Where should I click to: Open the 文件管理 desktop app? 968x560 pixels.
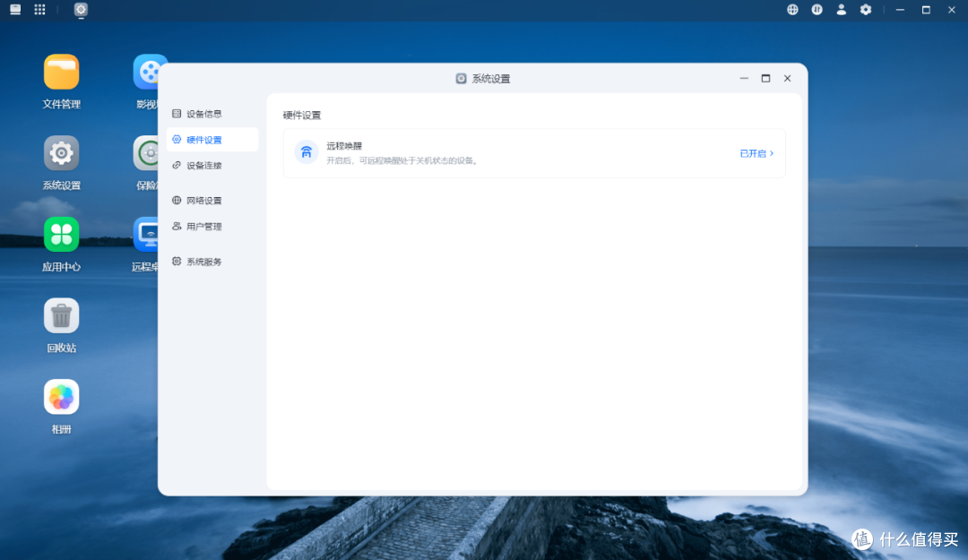tap(61, 72)
